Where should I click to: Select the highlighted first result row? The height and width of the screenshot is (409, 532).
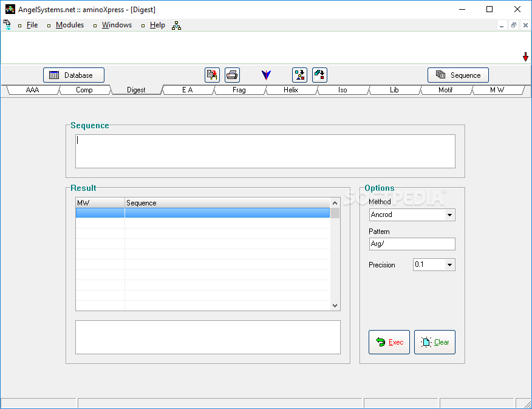coord(203,213)
